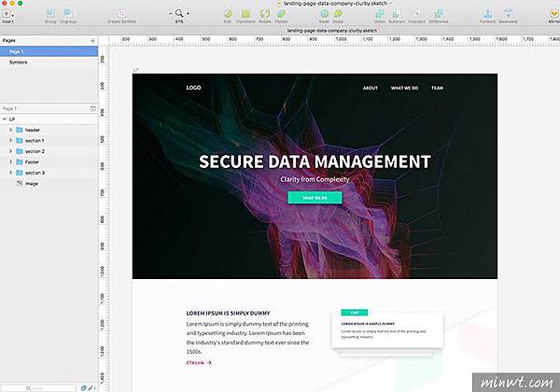Click the Backward arrange icon
This screenshot has width=560, height=392.
(508, 14)
